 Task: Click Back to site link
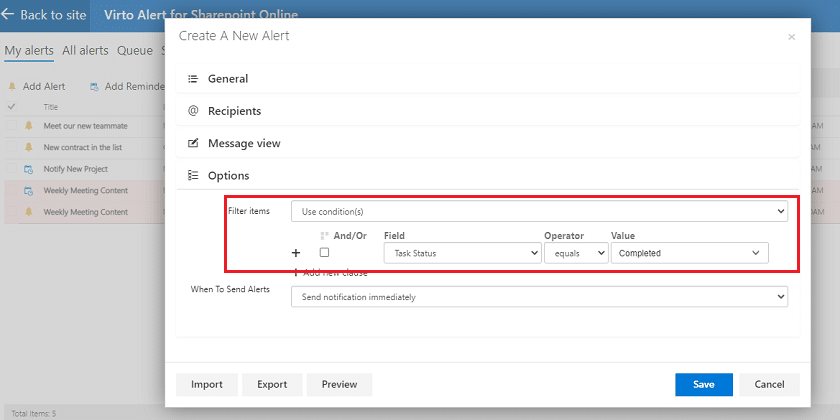click(x=53, y=15)
